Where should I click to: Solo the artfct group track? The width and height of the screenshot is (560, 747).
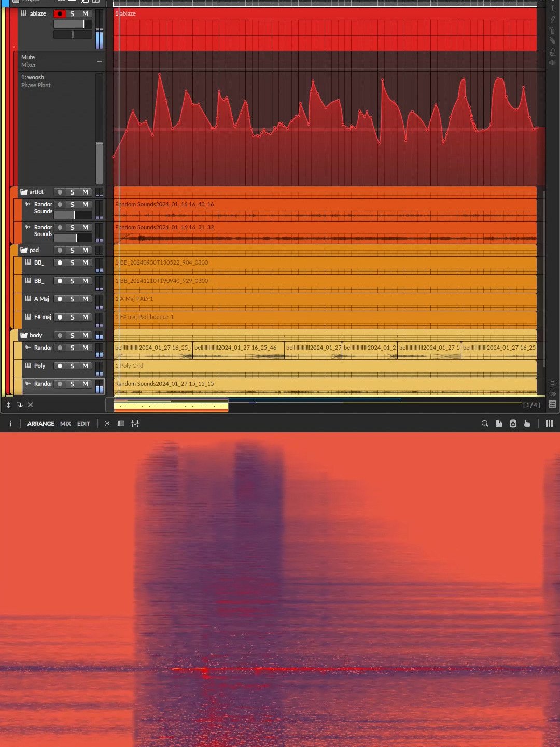(x=72, y=192)
